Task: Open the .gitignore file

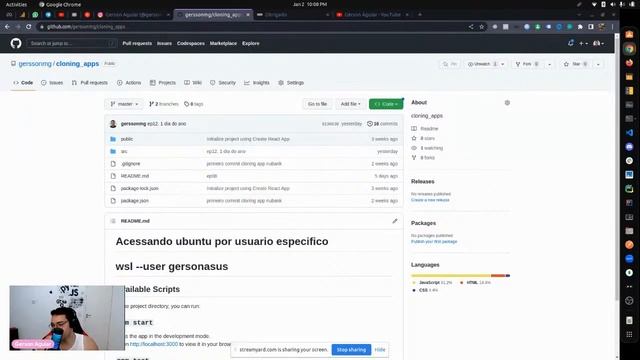Action: pos(131,164)
